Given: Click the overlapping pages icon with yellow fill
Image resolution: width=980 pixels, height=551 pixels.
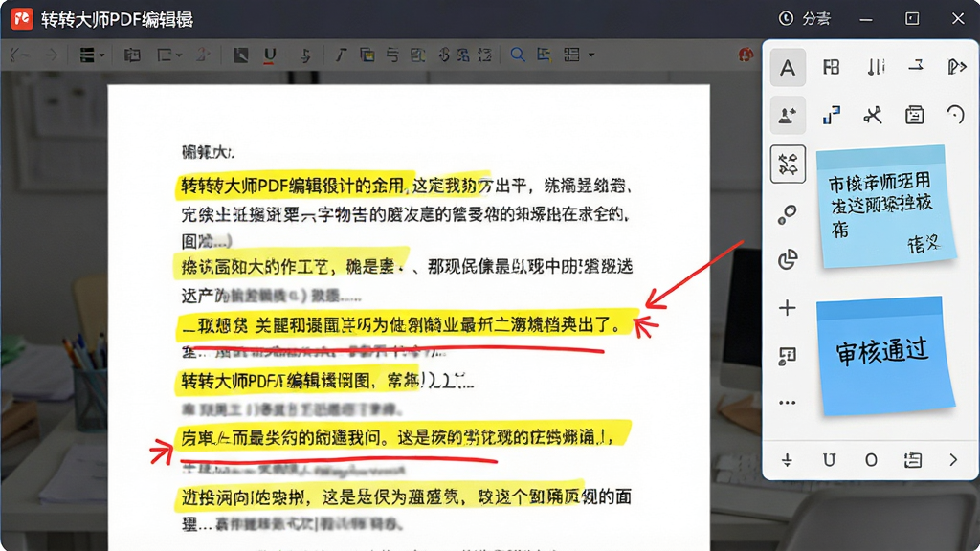Looking at the screenshot, I should 367,55.
